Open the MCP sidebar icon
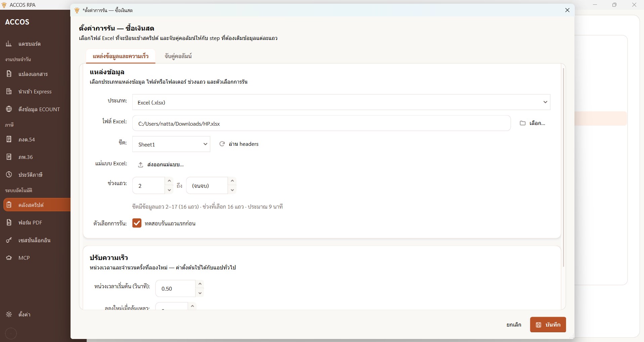This screenshot has height=342, width=644. click(x=9, y=258)
